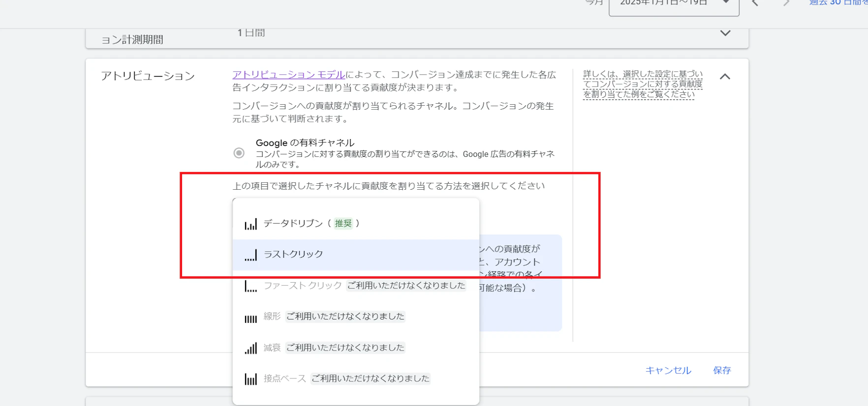
Task: Open the アトリビューション モデル link
Action: (x=289, y=75)
